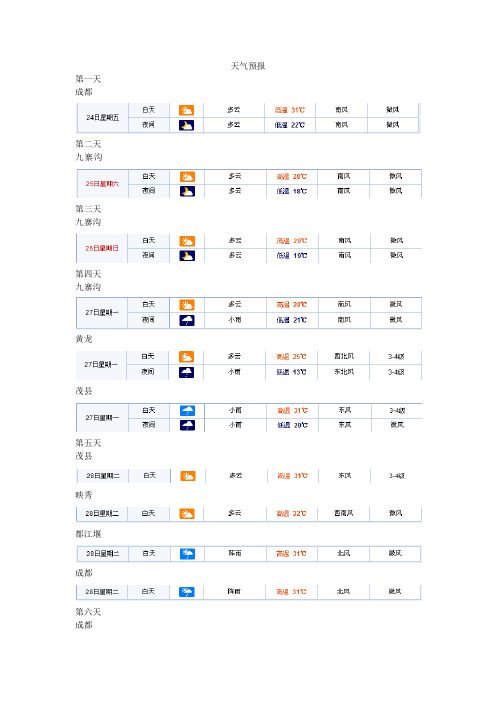Click the 东北风 wind direction cell

[344, 372]
